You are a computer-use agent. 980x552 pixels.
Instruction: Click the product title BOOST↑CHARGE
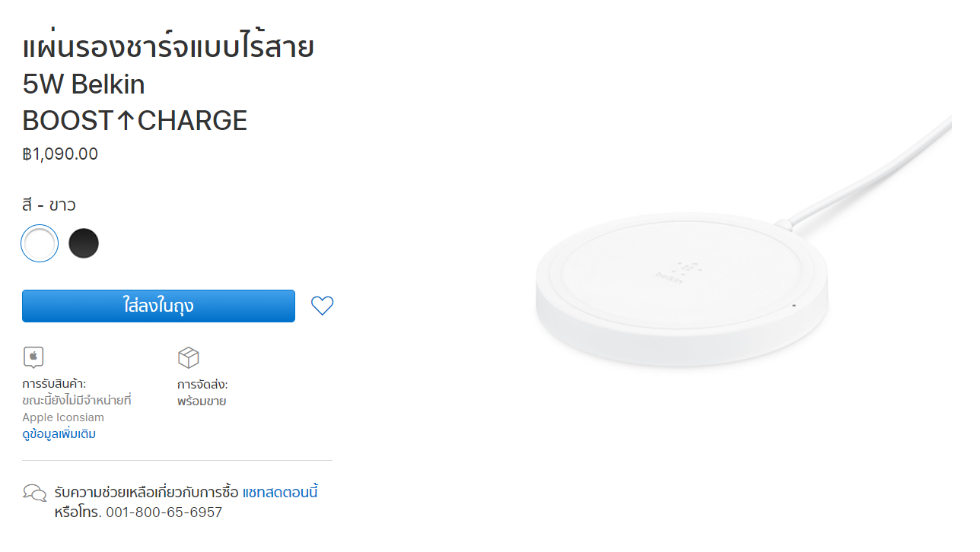pos(134,119)
